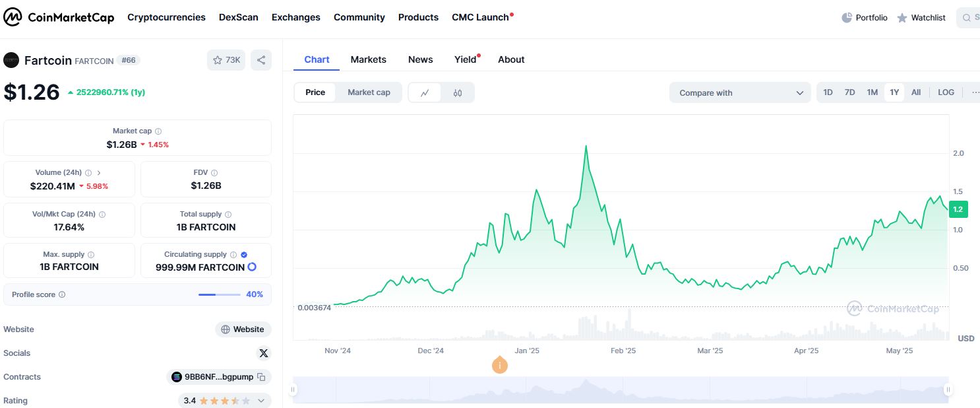980x408 pixels.
Task: Switch to the News tab
Action: tap(421, 59)
